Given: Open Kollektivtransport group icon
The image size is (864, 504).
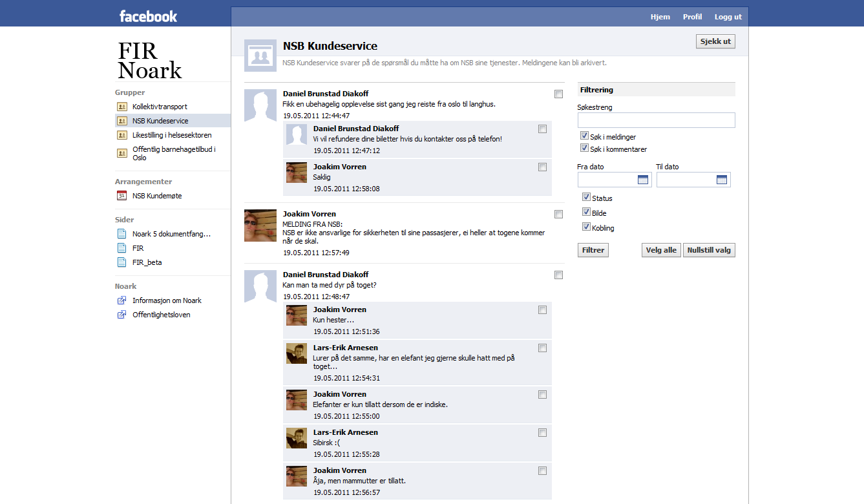Looking at the screenshot, I should point(121,107).
